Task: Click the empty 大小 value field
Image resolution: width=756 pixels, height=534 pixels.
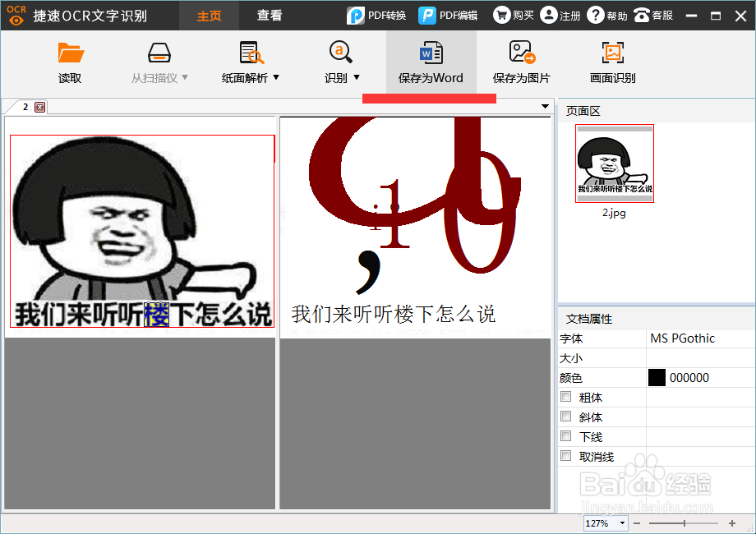Action: [x=700, y=358]
